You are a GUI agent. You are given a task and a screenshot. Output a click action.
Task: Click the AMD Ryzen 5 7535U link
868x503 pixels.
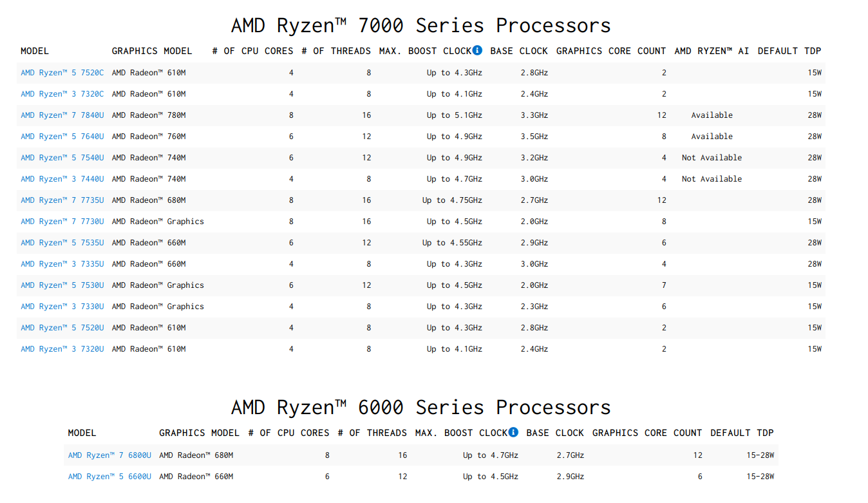click(x=62, y=243)
